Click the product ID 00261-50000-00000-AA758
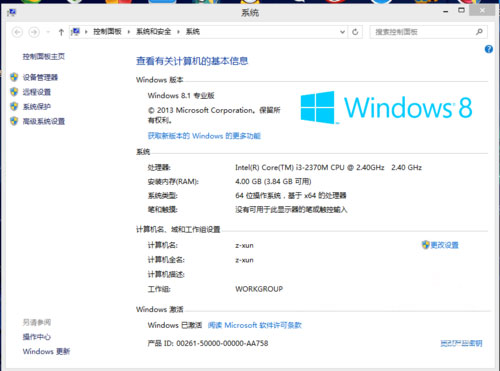Viewport: 500px width, 371px height. [x=222, y=343]
